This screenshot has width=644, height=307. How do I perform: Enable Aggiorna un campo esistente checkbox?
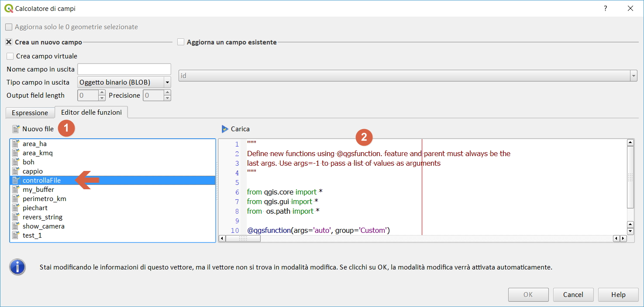click(x=181, y=42)
